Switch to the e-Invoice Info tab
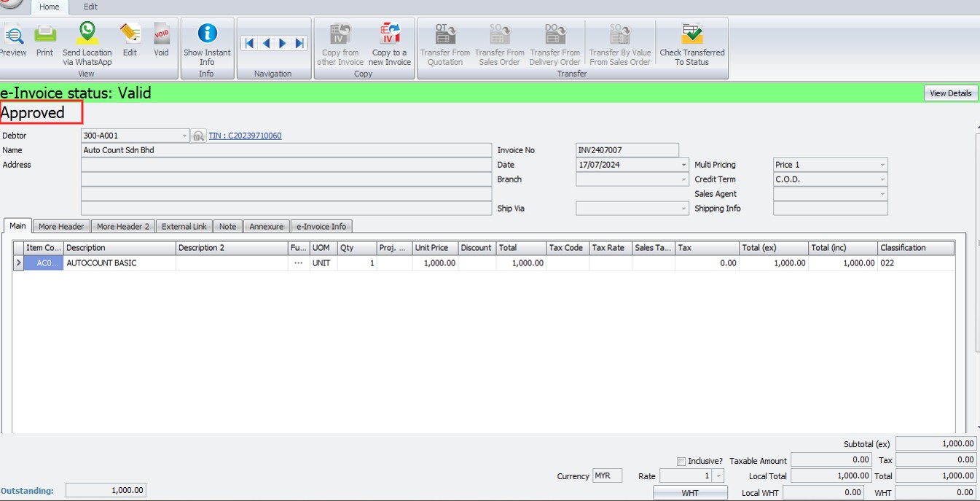The image size is (980, 501). (x=321, y=227)
